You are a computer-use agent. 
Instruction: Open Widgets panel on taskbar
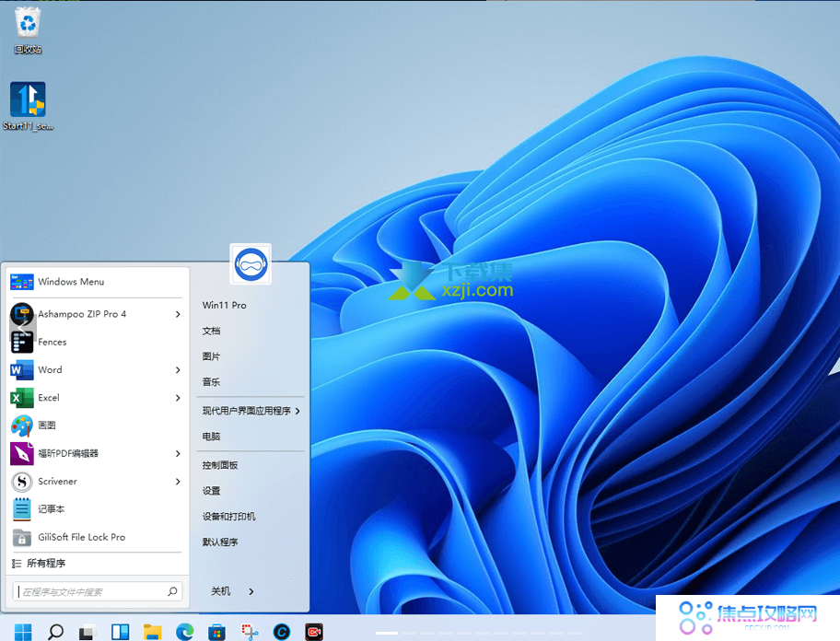tap(120, 632)
